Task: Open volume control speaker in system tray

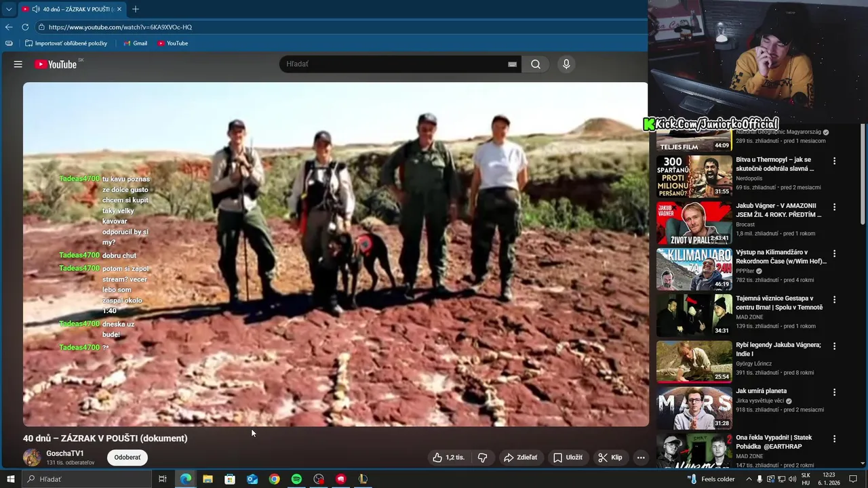Action: (792, 479)
